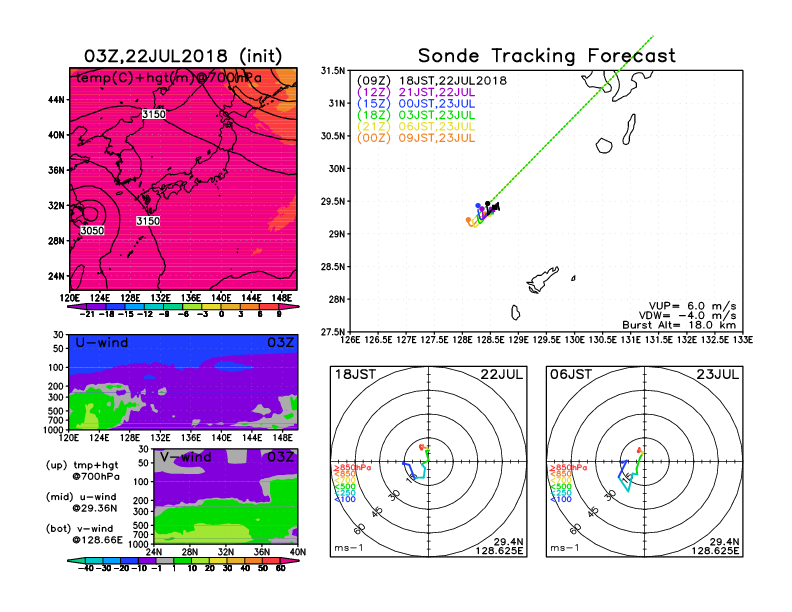Click "44N" latitude label on temperature map
792x612 pixels.
click(x=57, y=100)
